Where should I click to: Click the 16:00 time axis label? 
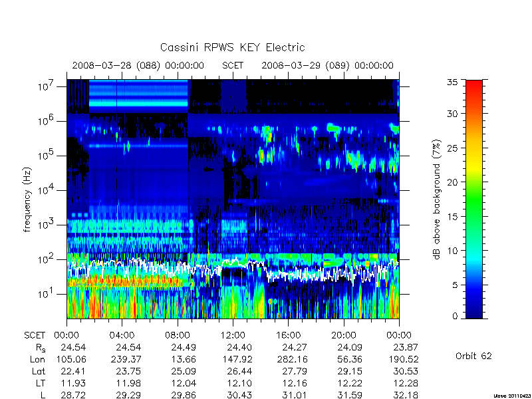pyautogui.click(x=288, y=336)
